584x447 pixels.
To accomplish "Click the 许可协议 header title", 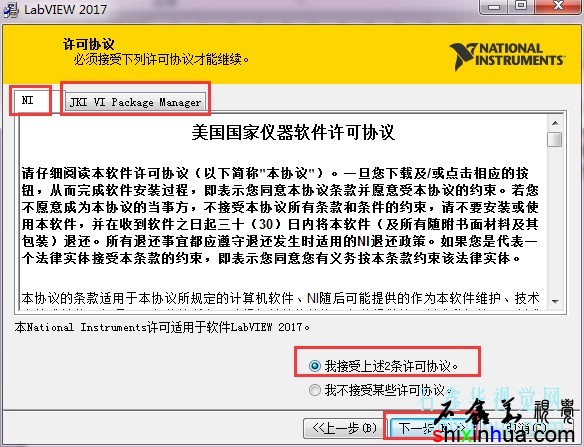I will click(88, 44).
